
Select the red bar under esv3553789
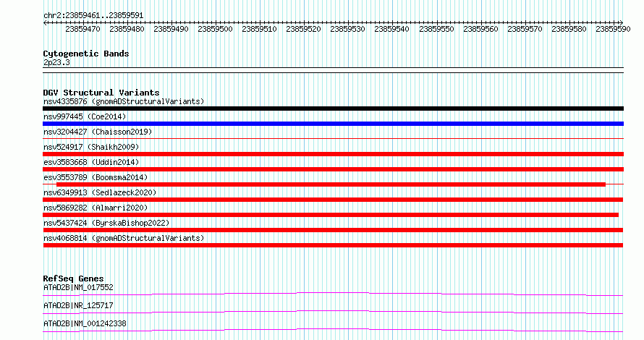pos(331,184)
